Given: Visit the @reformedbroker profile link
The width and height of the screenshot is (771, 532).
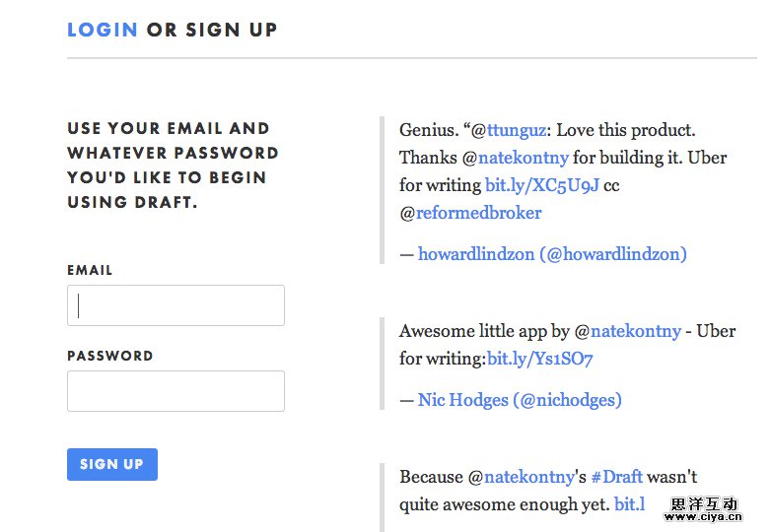Looking at the screenshot, I should click(x=478, y=213).
